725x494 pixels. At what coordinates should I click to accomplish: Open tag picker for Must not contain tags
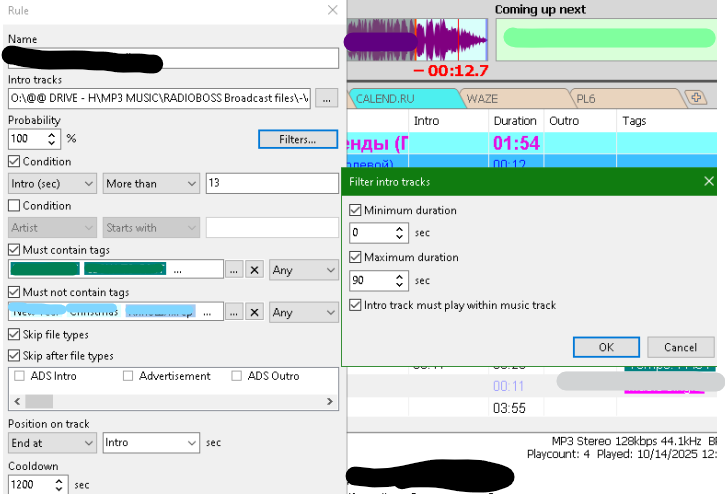pyautogui.click(x=233, y=312)
